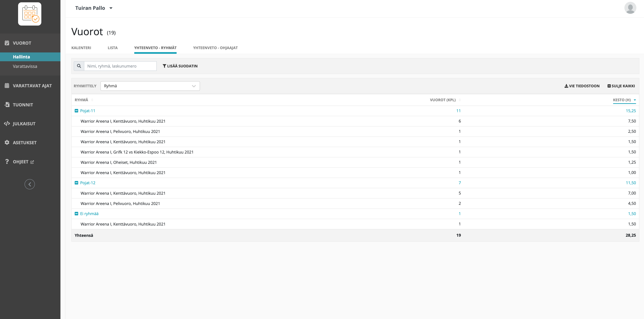Select the Yhteenveto - Ryhmät tab
644x319 pixels.
[155, 48]
